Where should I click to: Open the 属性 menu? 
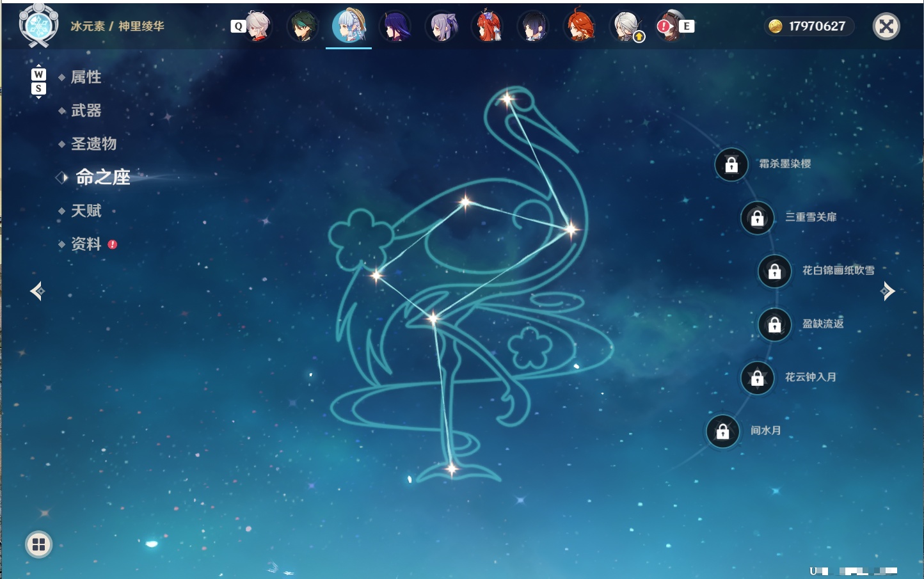[x=86, y=77]
